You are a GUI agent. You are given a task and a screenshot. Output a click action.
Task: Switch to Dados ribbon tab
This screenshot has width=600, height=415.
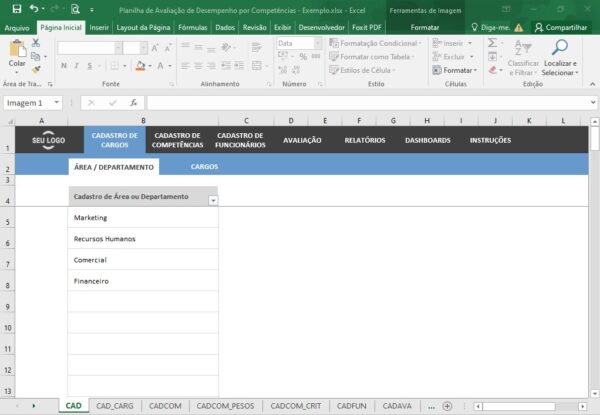tap(225, 28)
